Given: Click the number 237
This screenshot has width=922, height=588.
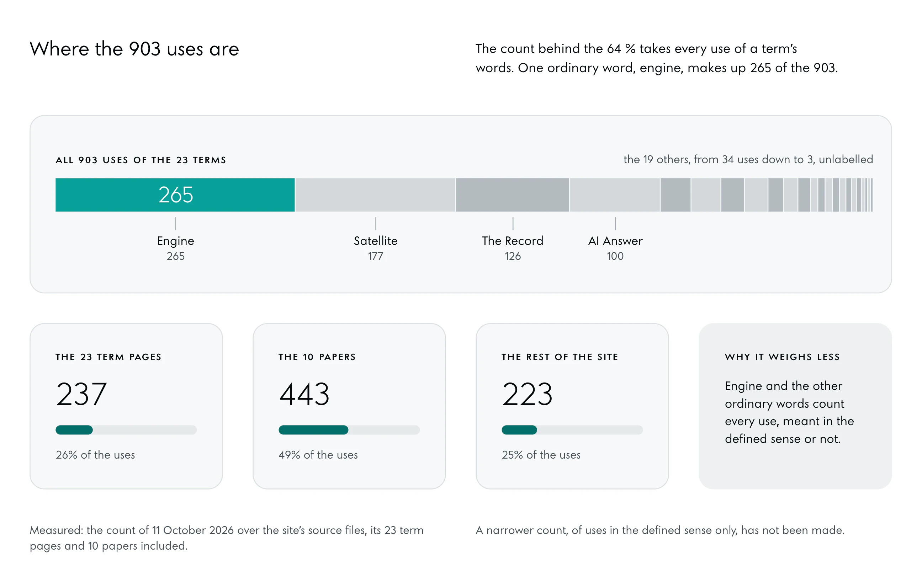Looking at the screenshot, I should click(81, 394).
